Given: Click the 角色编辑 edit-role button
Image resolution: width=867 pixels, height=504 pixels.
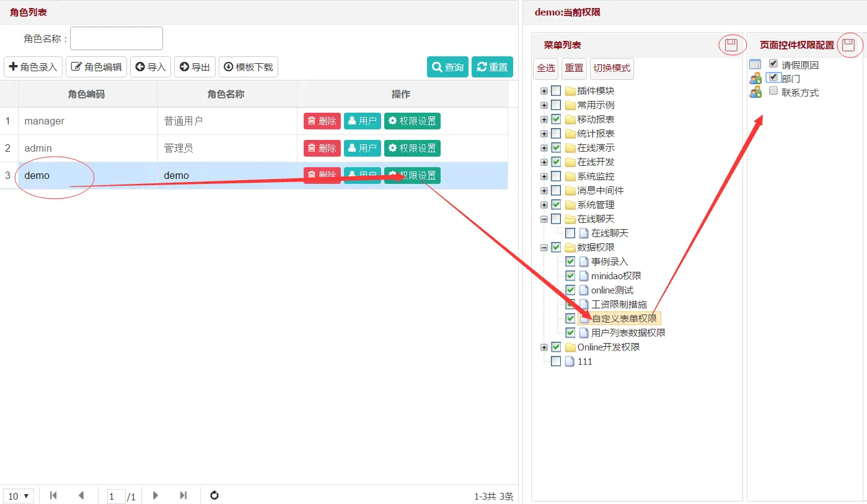Looking at the screenshot, I should pyautogui.click(x=97, y=67).
